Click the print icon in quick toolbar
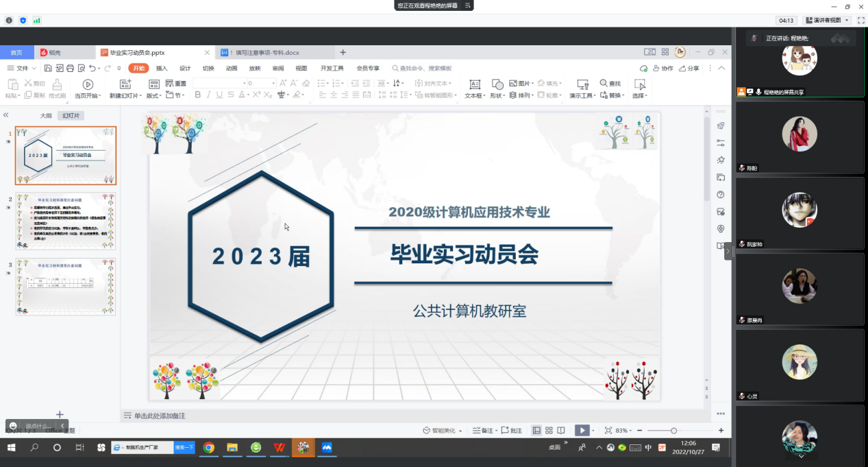Screen dimensions: 868x467 (70, 69)
